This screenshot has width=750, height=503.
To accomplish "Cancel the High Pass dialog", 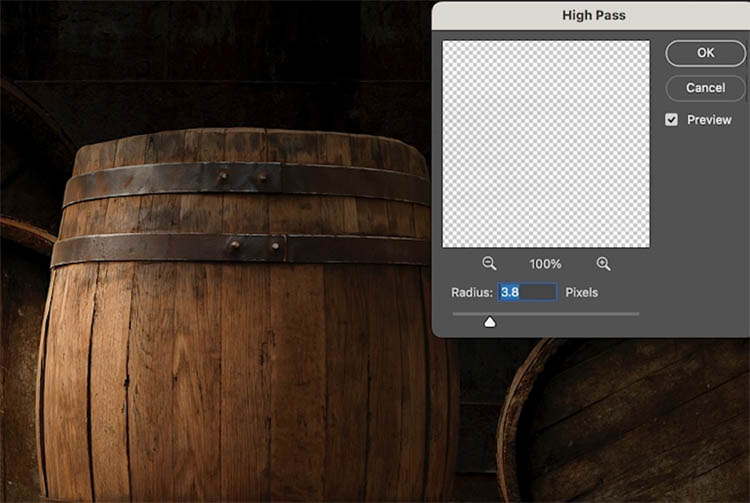I will [705, 88].
